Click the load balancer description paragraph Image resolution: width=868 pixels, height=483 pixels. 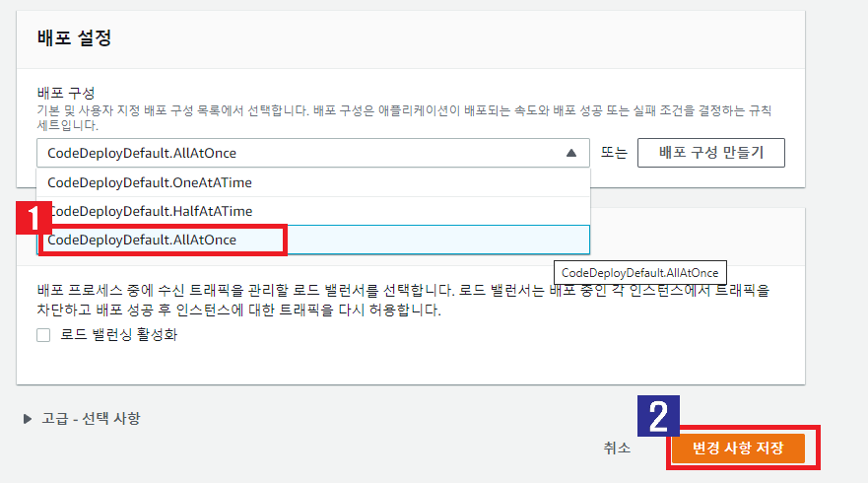click(x=403, y=300)
